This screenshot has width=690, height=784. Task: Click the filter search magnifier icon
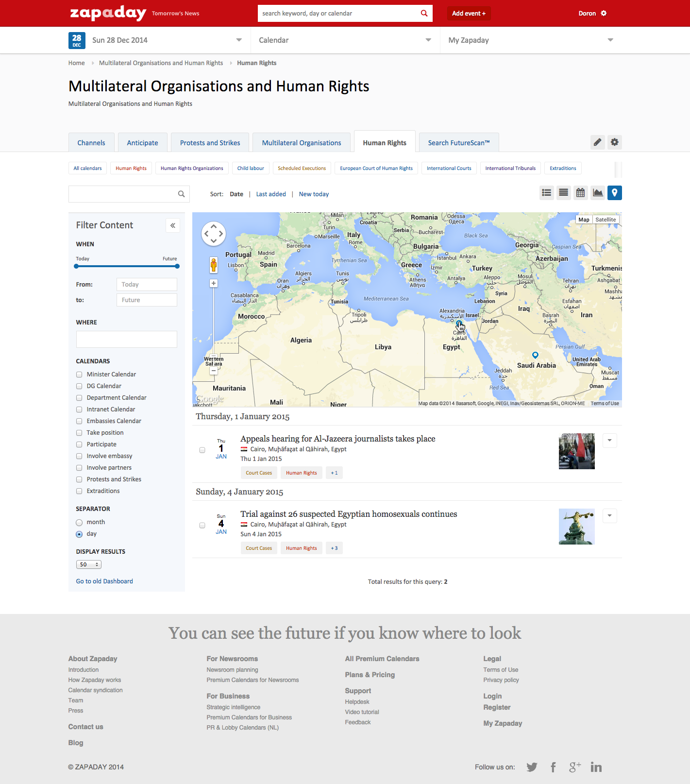pos(181,194)
